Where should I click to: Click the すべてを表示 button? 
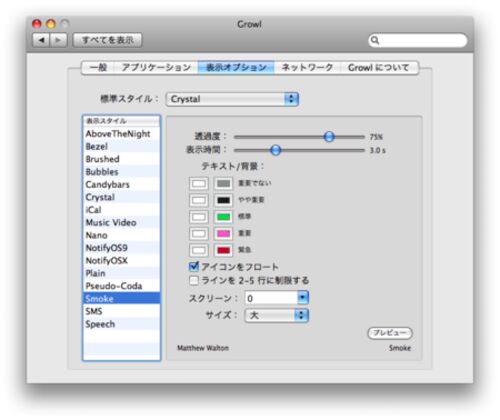coord(108,40)
